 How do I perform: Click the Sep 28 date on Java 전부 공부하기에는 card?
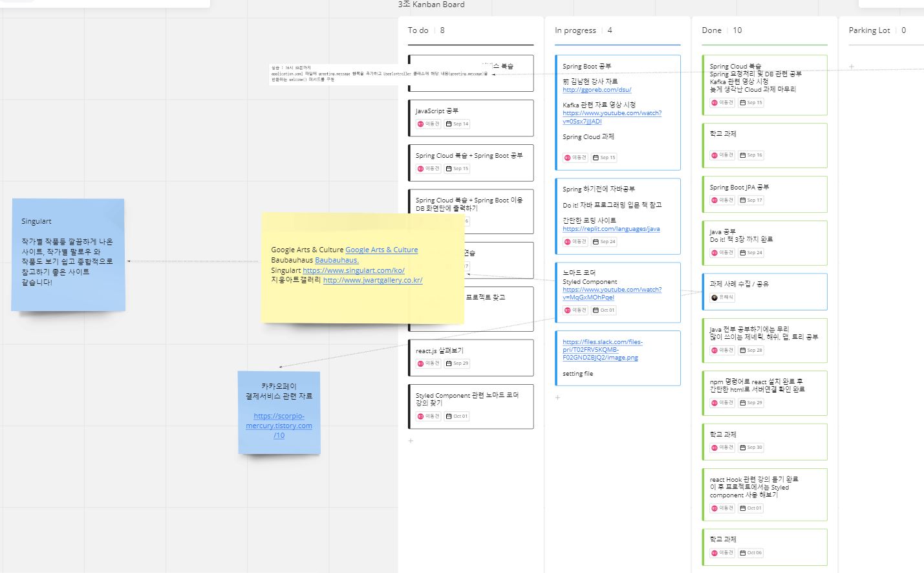point(751,350)
